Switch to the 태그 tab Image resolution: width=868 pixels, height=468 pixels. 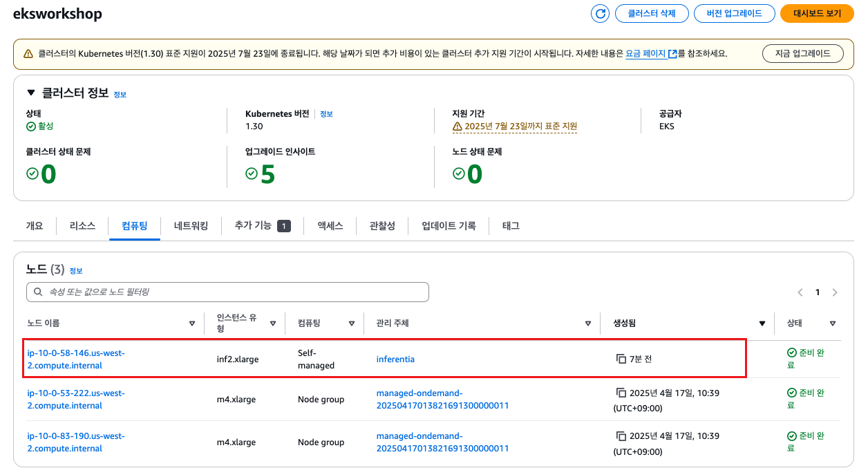(511, 225)
